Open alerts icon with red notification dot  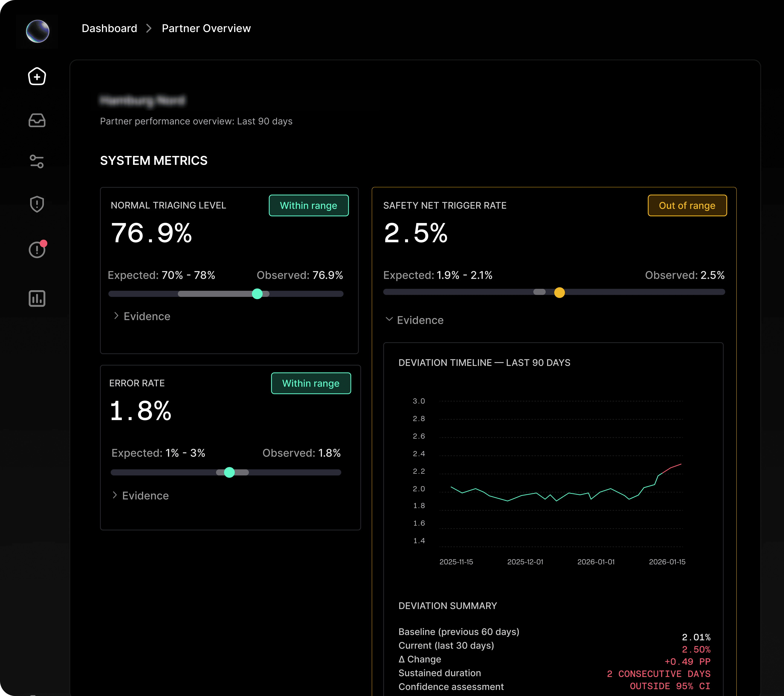(37, 250)
